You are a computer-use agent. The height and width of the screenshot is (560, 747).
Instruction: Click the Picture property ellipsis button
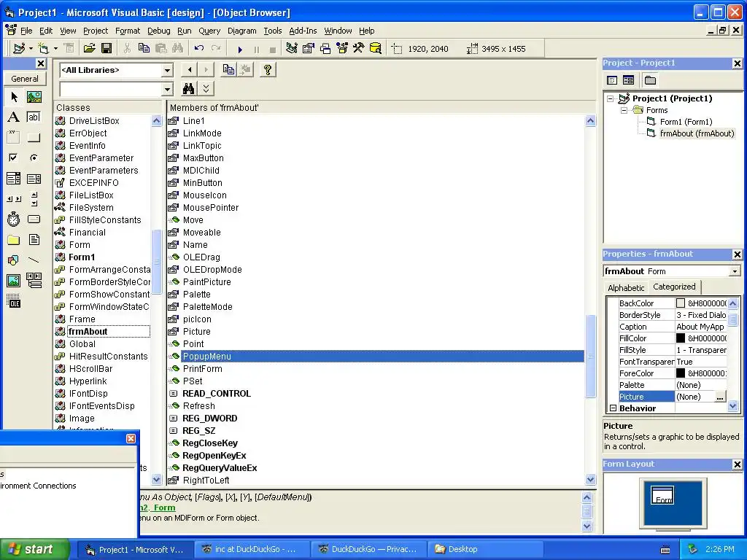click(720, 397)
